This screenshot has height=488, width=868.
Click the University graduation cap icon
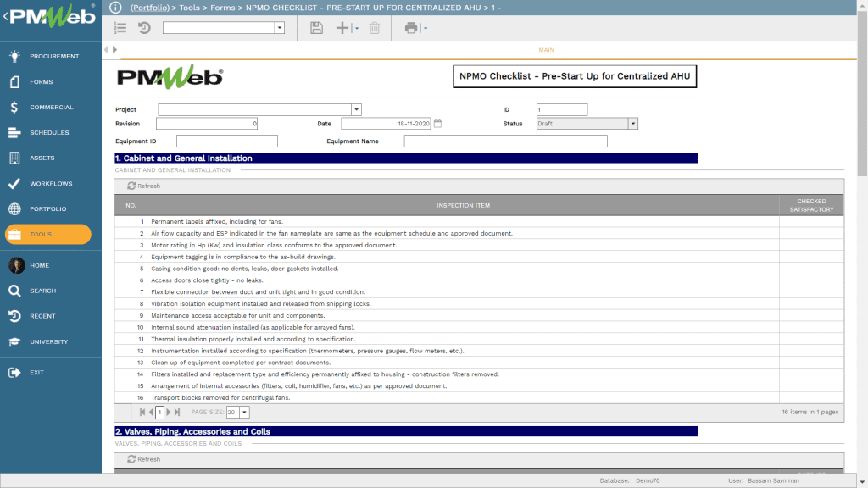coord(14,342)
